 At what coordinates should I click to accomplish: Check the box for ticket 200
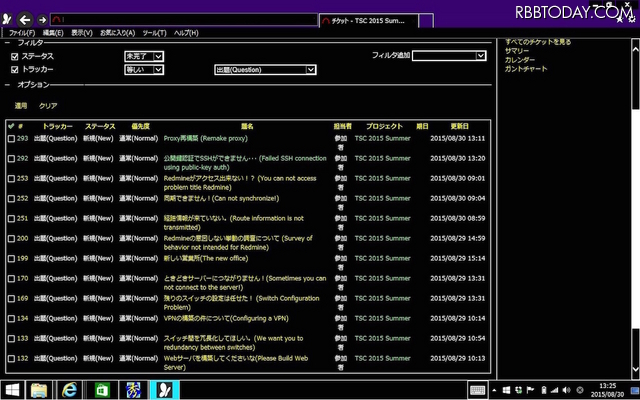click(x=11, y=239)
